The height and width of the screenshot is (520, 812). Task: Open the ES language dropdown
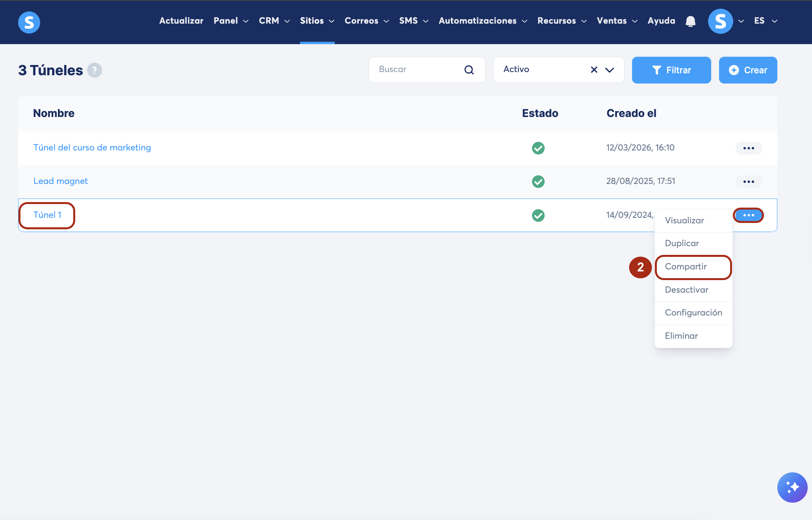(x=765, y=21)
